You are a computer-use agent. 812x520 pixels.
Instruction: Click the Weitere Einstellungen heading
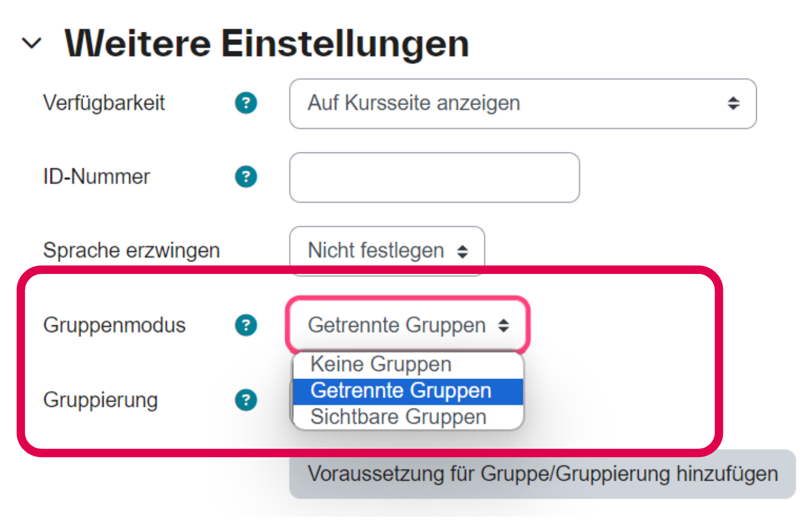268,43
